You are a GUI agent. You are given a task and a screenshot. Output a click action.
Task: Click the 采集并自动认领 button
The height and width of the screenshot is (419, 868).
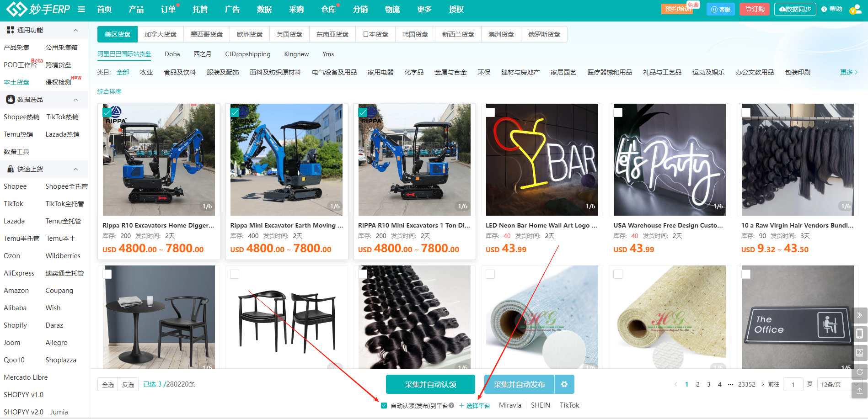coord(430,384)
